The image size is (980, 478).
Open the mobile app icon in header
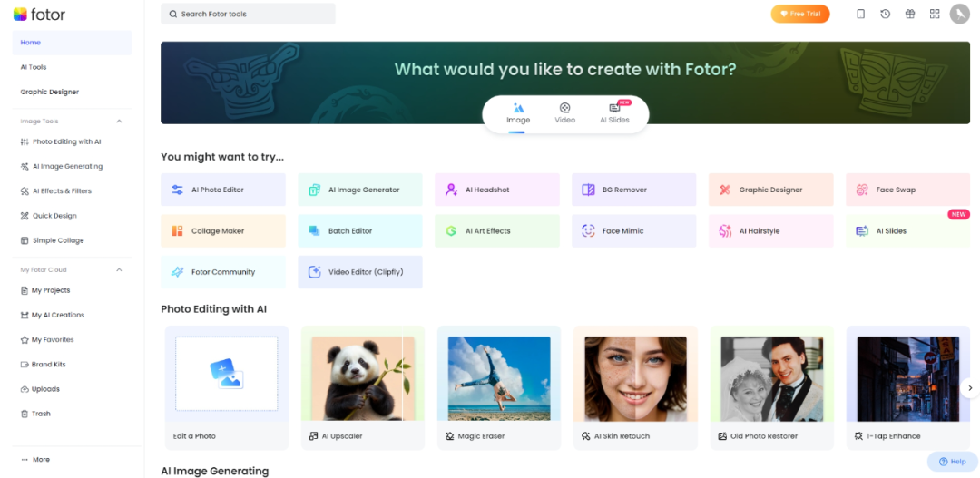[860, 14]
